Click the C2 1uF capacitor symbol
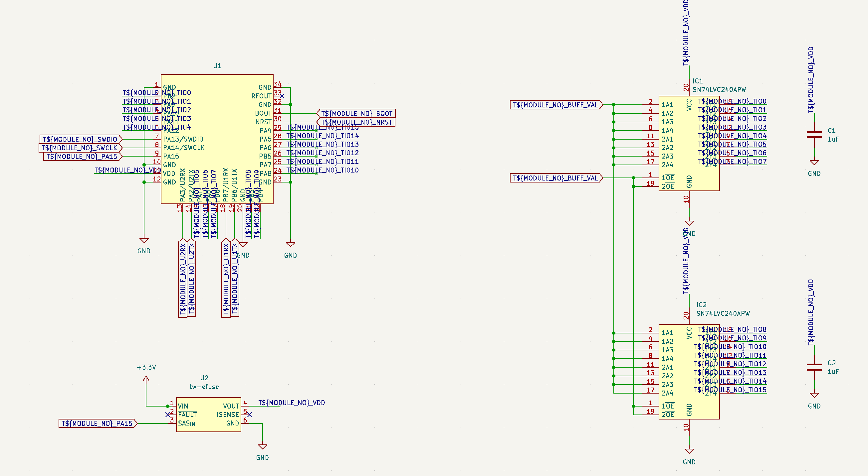The width and height of the screenshot is (868, 476). click(x=814, y=367)
